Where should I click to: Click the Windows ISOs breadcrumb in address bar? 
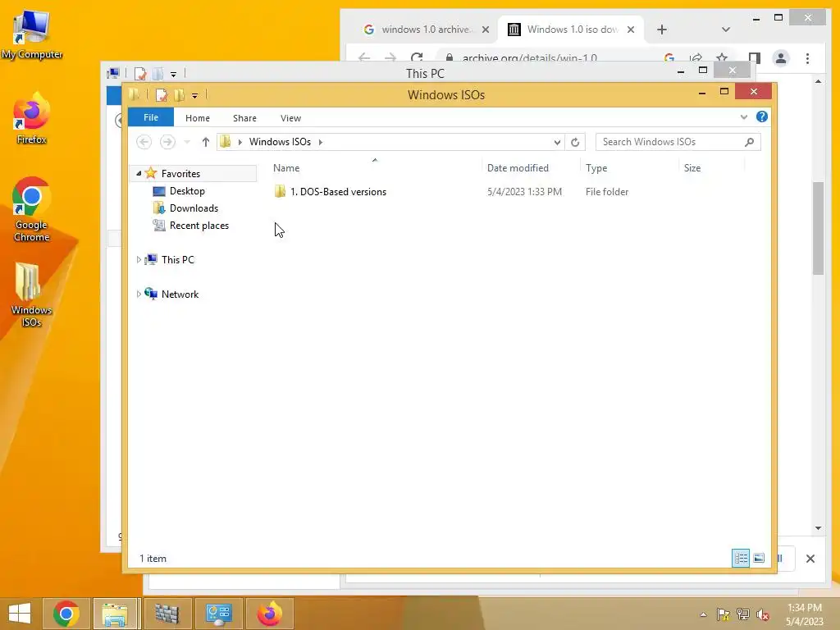pos(280,142)
